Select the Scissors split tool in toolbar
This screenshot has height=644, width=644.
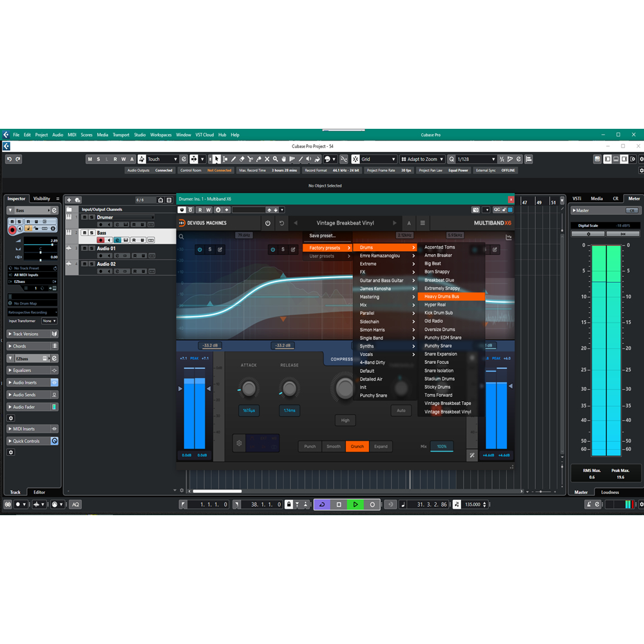pyautogui.click(x=251, y=159)
